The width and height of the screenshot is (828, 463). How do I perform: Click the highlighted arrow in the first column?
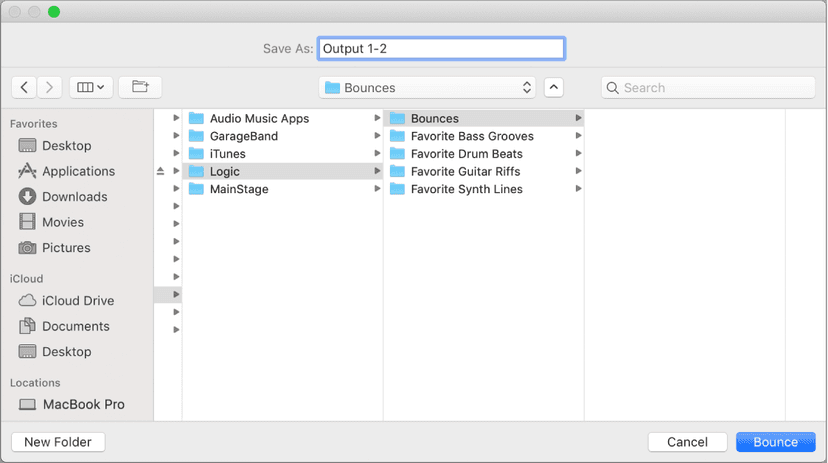(176, 295)
